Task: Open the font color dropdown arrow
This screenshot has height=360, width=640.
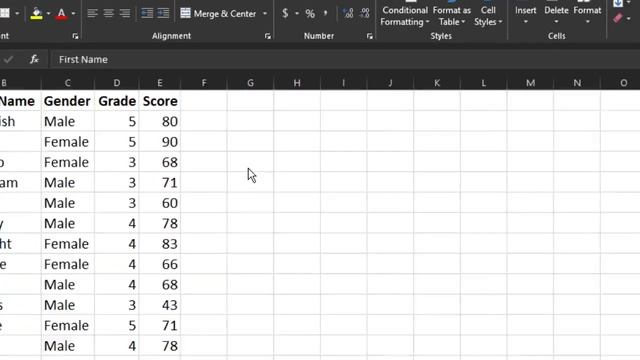Action: tap(73, 13)
